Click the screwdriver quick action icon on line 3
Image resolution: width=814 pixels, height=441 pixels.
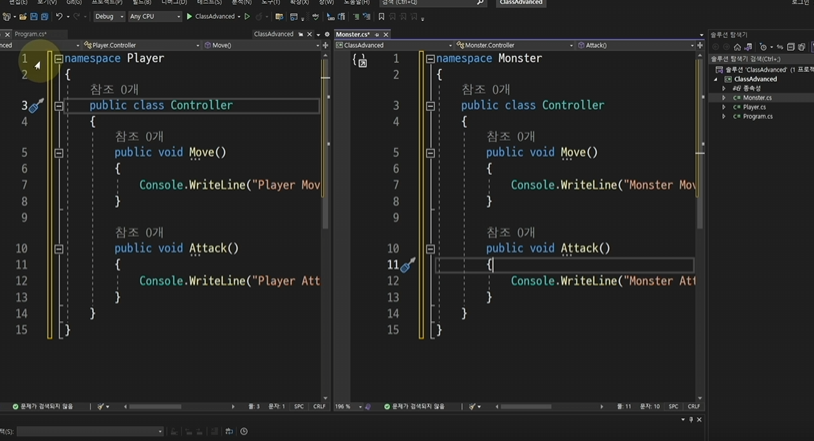coord(35,106)
